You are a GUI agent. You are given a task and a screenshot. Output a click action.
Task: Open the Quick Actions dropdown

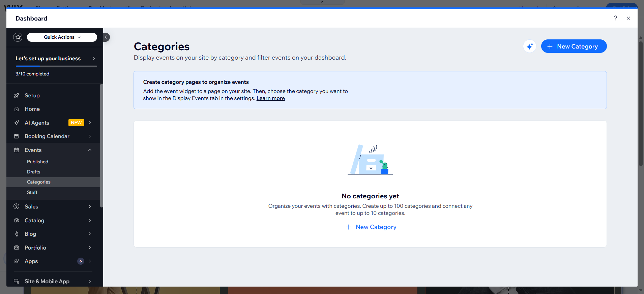(x=62, y=37)
